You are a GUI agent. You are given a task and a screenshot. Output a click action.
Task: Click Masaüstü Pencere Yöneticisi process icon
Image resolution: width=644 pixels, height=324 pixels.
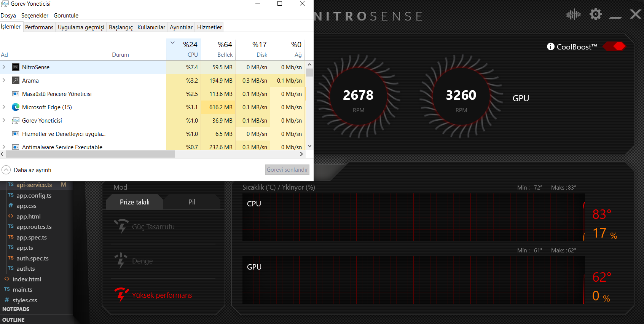[16, 94]
